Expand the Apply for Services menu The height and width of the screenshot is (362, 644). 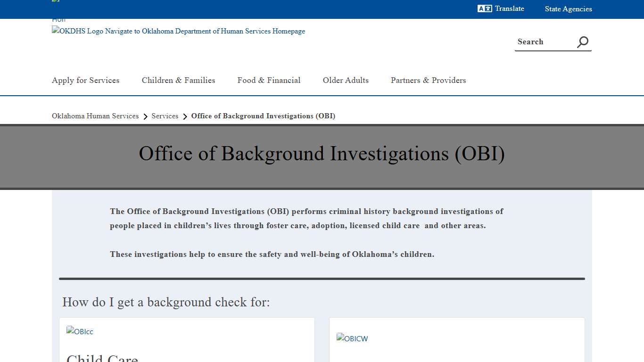[x=85, y=81]
